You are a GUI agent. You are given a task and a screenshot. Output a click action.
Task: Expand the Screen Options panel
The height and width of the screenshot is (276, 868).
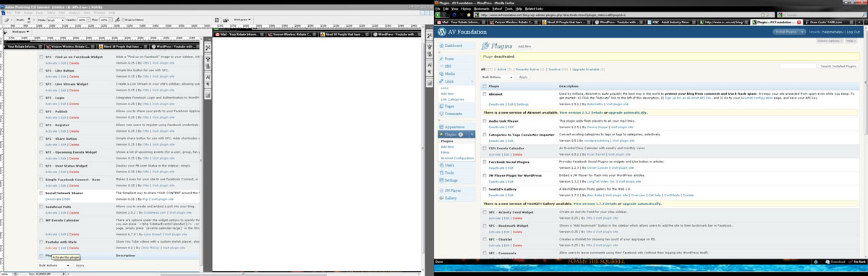828,41
